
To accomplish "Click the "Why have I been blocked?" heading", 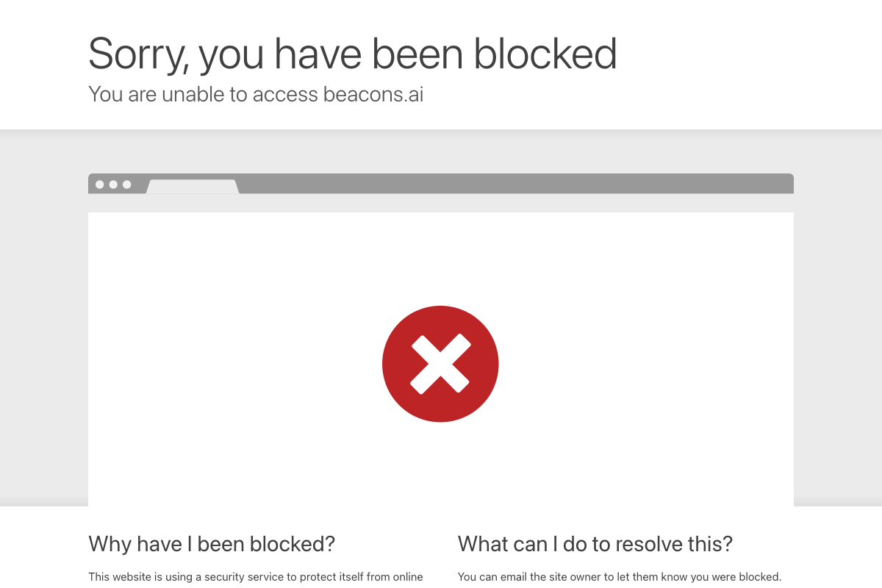I will coord(212,544).
